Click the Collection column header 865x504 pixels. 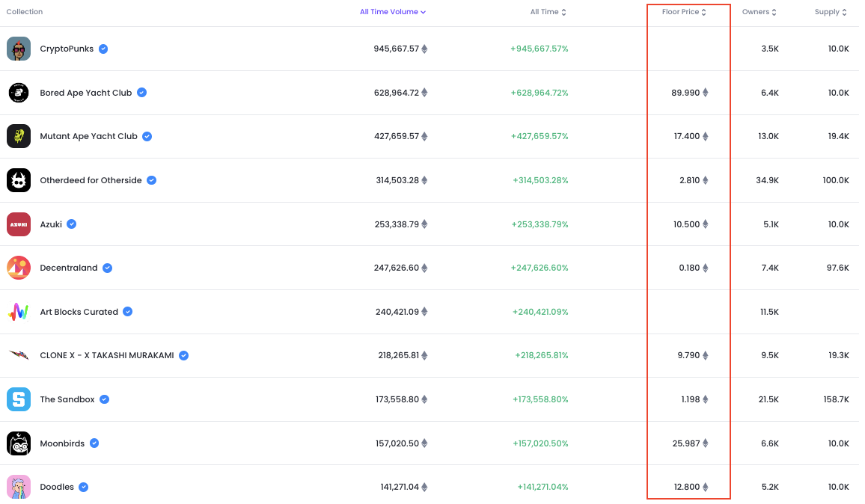[24, 12]
